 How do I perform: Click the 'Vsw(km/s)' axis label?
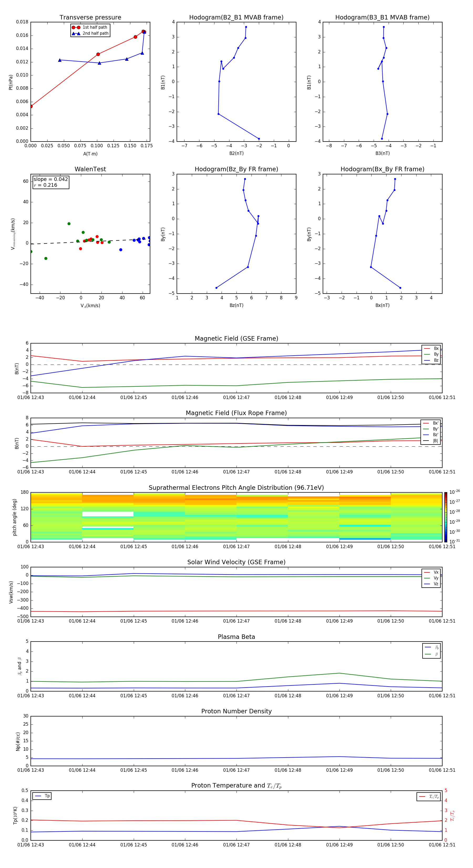pos(11,592)
